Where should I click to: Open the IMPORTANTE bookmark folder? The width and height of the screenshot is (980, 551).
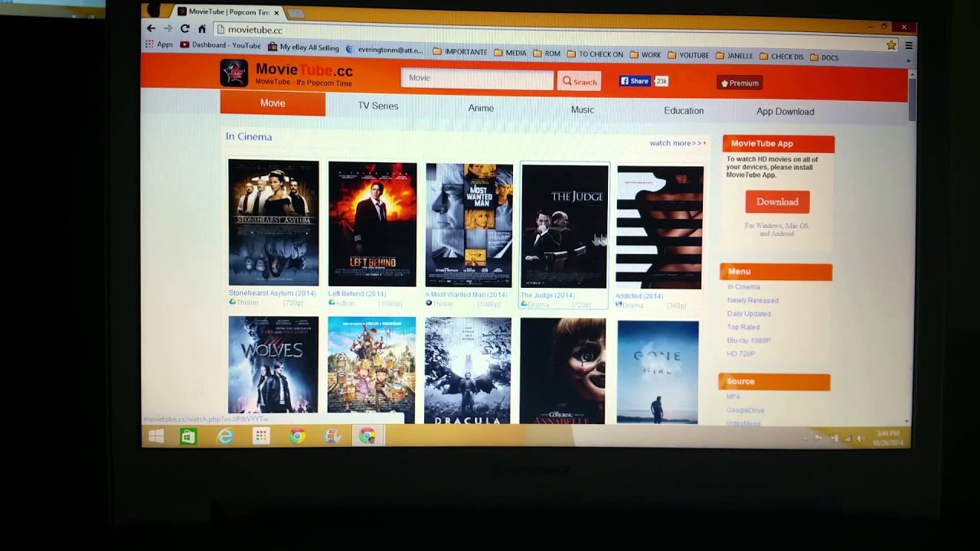point(460,52)
